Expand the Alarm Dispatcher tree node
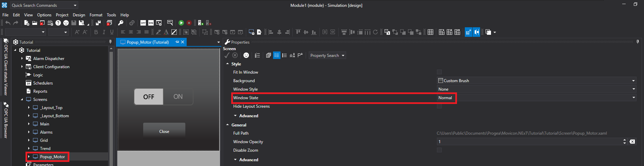The height and width of the screenshot is (166, 644). (x=22, y=58)
